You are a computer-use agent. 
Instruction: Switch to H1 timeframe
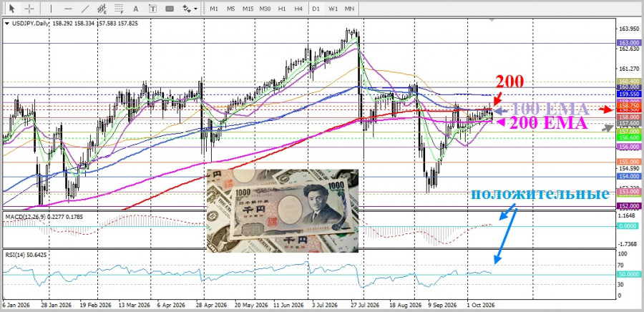[282, 8]
